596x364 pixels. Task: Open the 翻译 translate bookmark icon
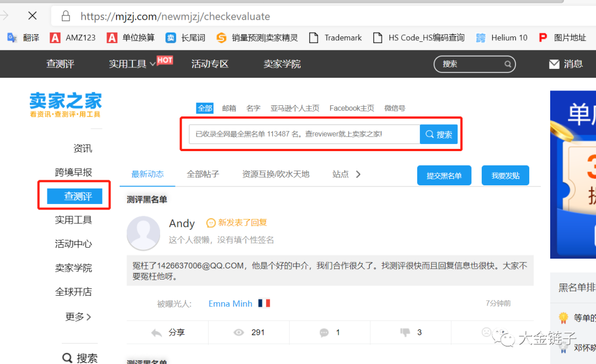(12, 38)
